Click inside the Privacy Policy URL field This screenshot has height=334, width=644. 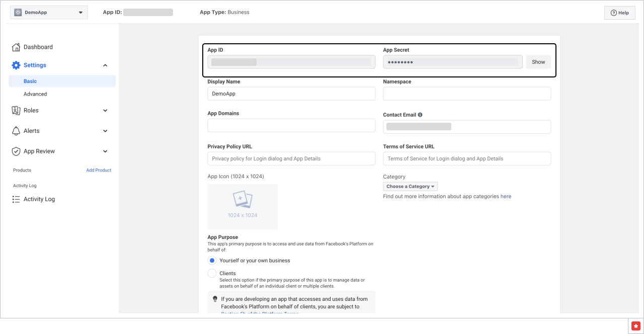pos(291,158)
